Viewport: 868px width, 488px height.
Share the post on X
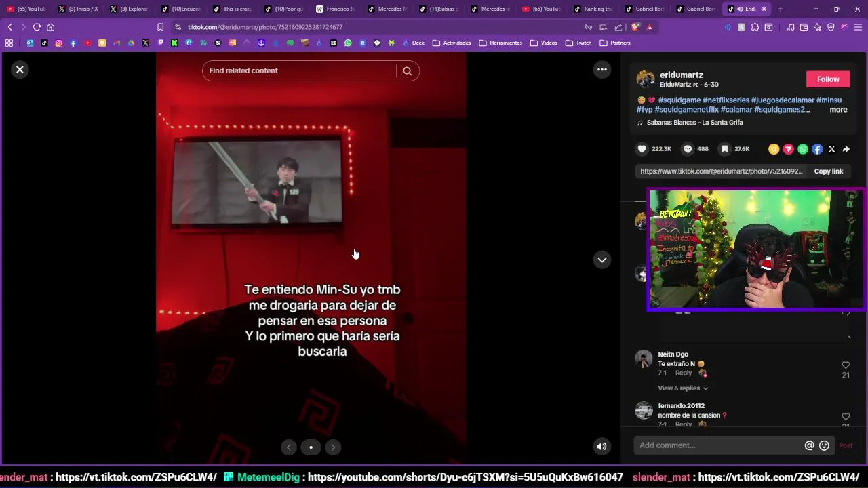coord(831,149)
